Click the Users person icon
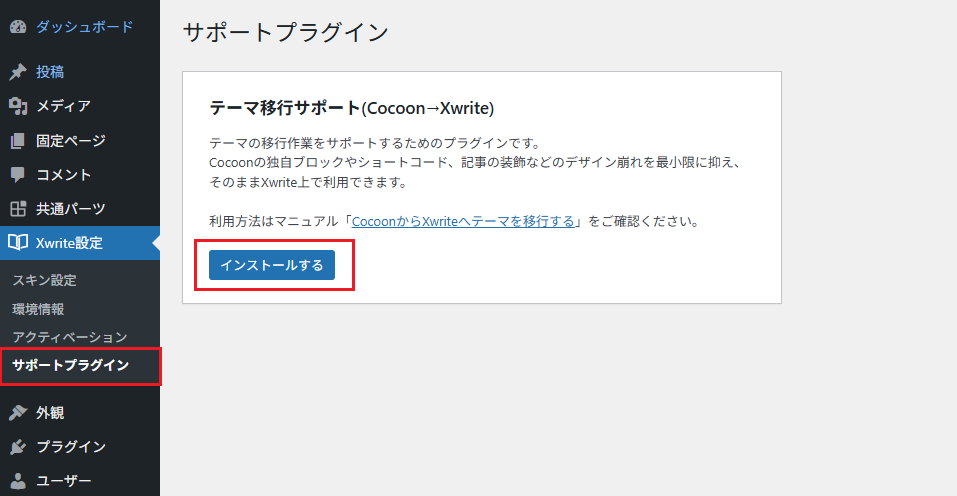The image size is (957, 496). pyautogui.click(x=17, y=481)
